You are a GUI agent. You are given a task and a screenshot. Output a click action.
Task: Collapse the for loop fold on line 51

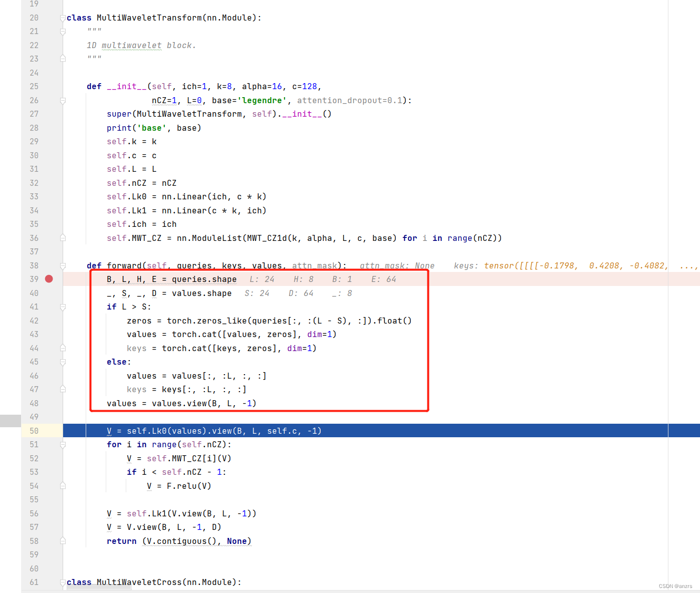(x=63, y=445)
